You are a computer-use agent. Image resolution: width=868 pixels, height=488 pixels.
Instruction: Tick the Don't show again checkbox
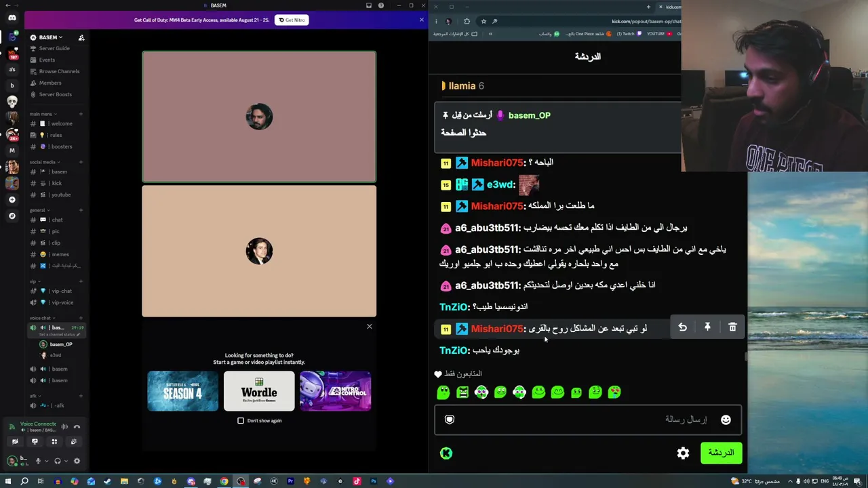(x=241, y=421)
